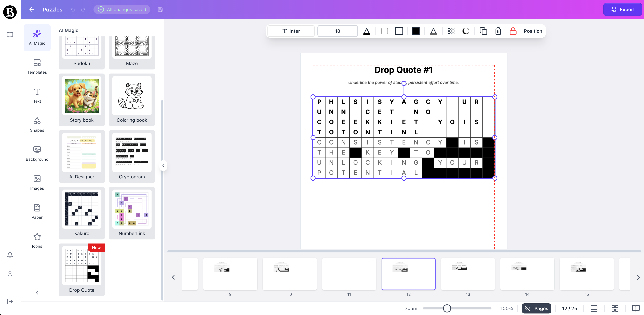Open the Inter font selector
The height and width of the screenshot is (315, 644).
click(291, 31)
